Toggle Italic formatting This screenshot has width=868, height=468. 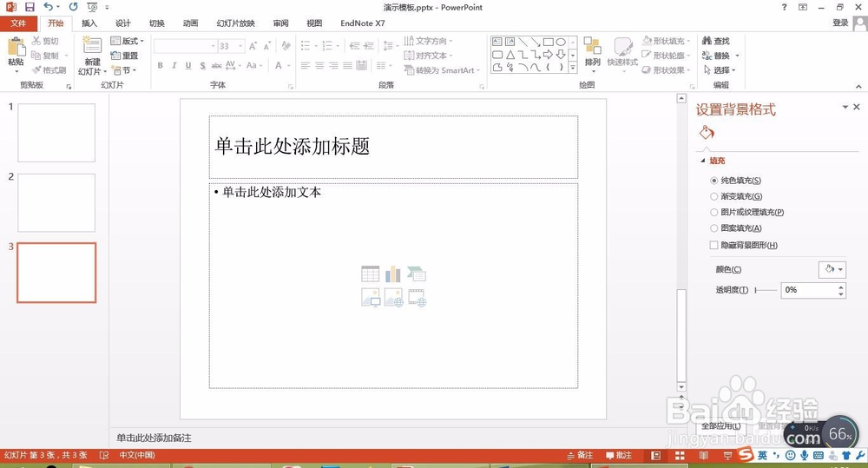pos(174,65)
